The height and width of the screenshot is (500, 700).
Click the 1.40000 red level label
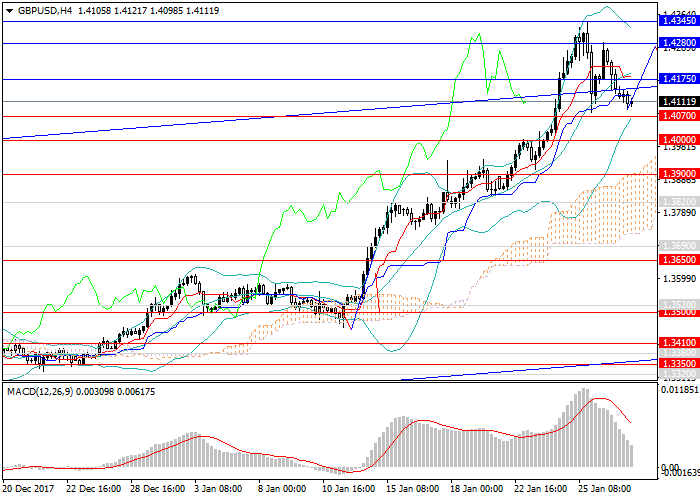tap(677, 140)
